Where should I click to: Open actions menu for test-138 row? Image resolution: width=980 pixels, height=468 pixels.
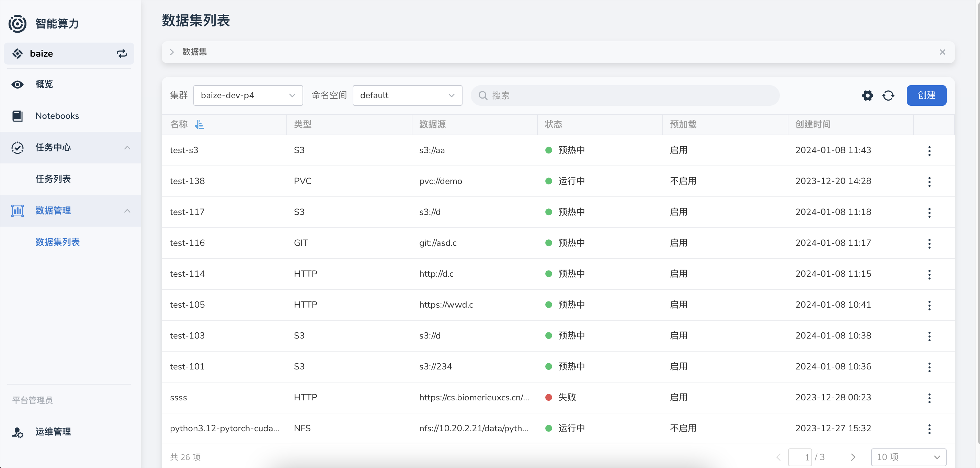pyautogui.click(x=929, y=182)
